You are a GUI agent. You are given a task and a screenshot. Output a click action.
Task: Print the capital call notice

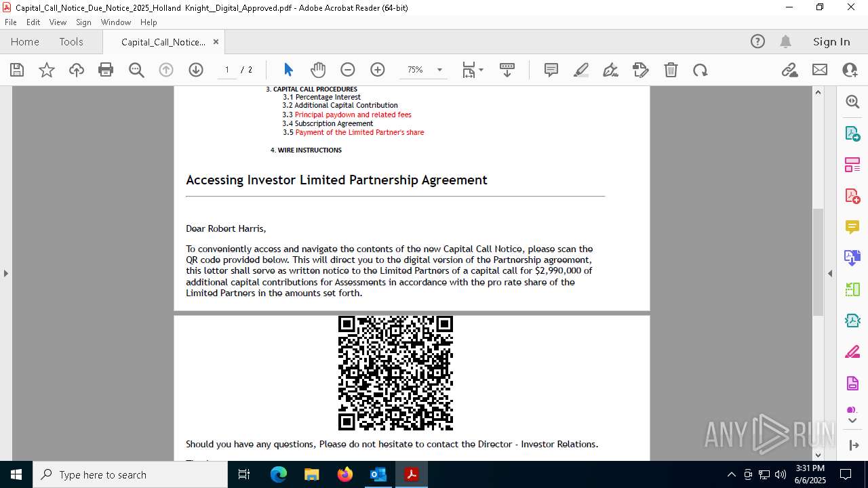(106, 70)
